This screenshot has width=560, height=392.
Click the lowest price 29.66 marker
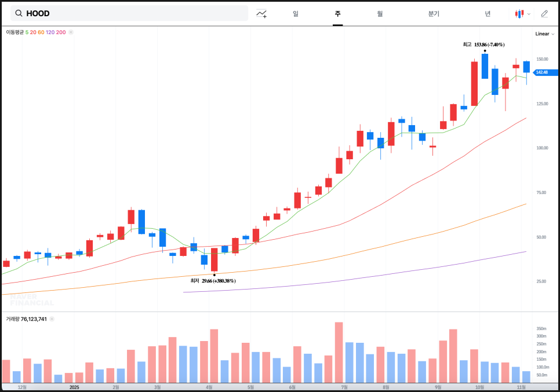click(214, 275)
